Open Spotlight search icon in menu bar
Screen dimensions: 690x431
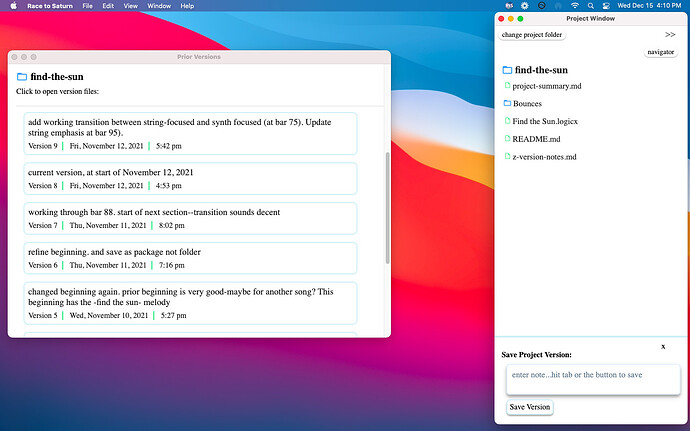(x=591, y=6)
